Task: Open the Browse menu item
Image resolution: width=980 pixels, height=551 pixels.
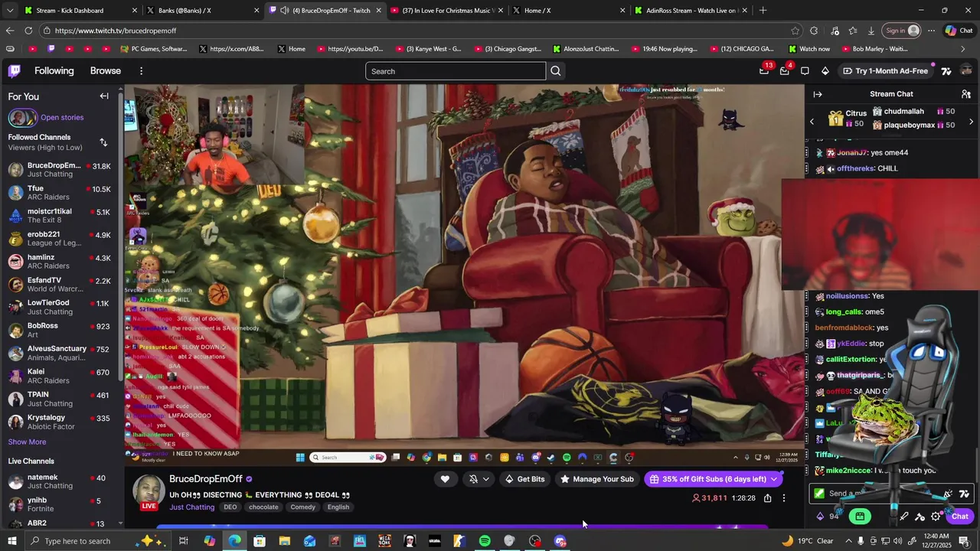Action: [106, 70]
